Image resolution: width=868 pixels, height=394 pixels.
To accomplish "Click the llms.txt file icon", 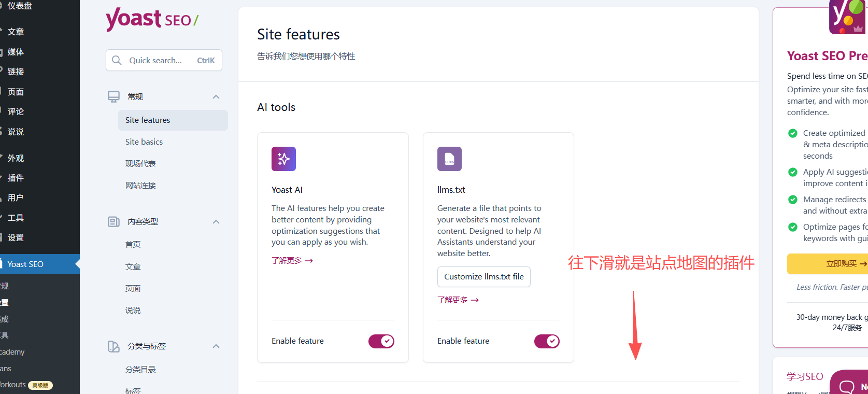I will [x=449, y=159].
